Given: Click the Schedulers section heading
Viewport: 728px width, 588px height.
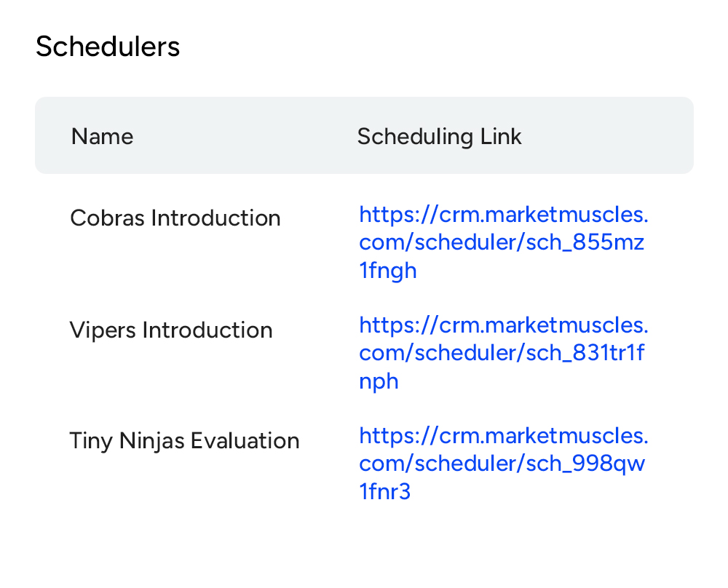Looking at the screenshot, I should pos(108,47).
